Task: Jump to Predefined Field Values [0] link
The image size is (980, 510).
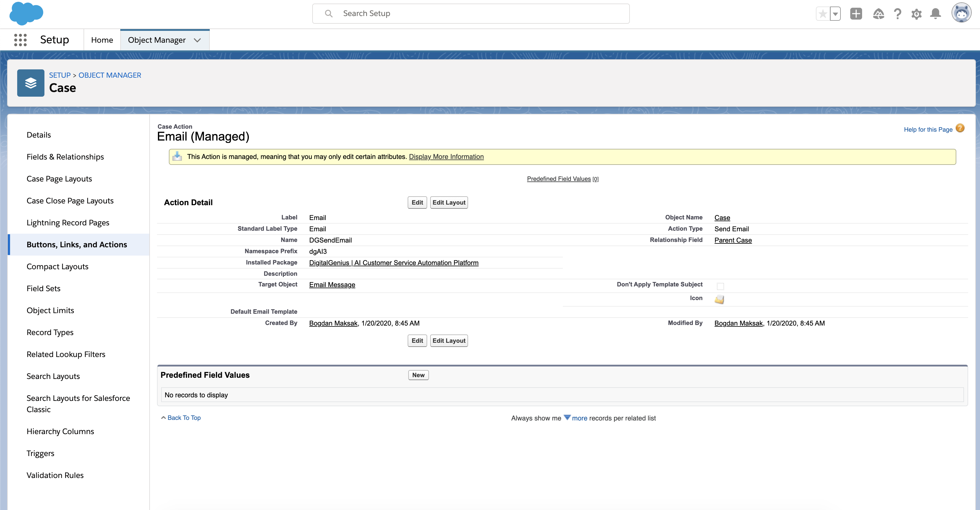Action: pos(563,179)
